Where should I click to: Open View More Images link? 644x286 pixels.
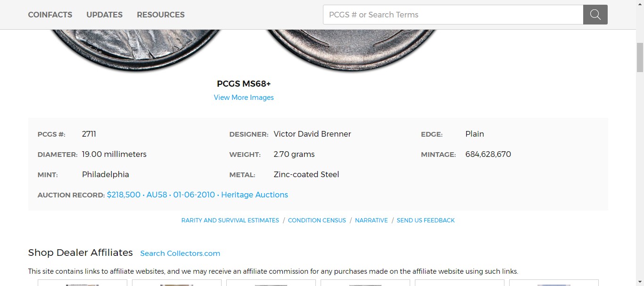244,98
